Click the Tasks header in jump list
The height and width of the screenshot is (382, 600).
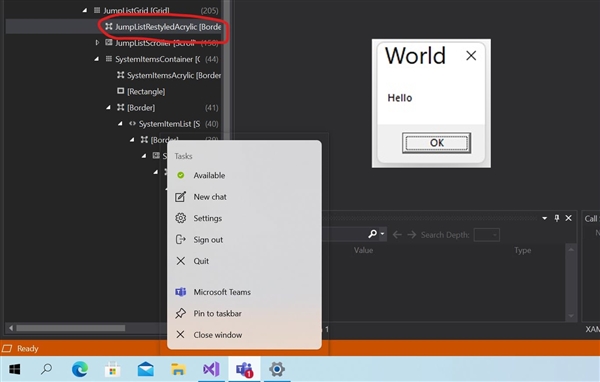click(183, 156)
